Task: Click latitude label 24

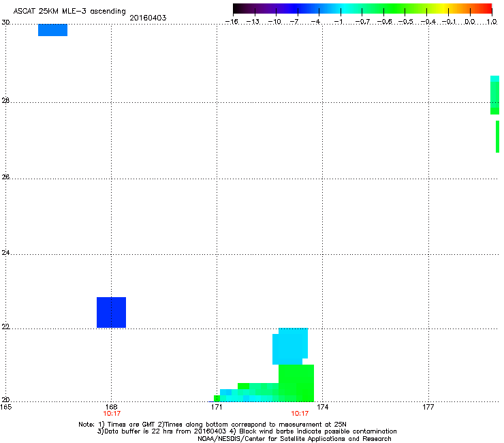Action: 5,253
